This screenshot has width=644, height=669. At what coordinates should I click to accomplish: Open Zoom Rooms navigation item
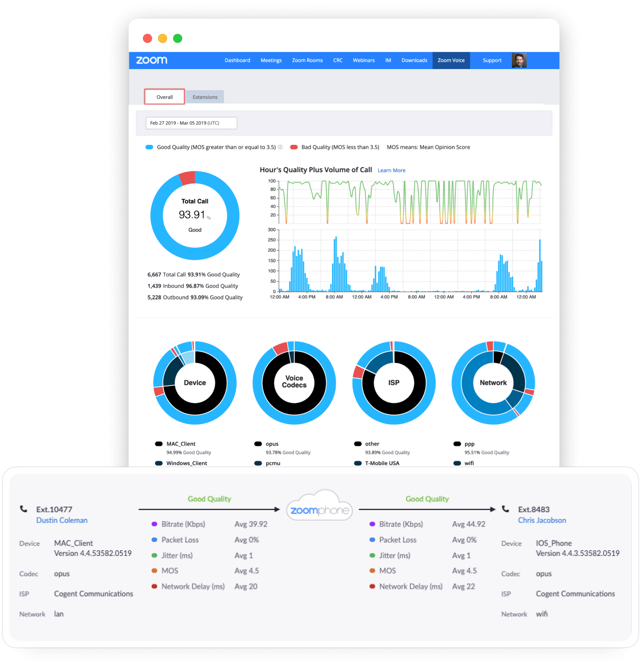coord(307,61)
